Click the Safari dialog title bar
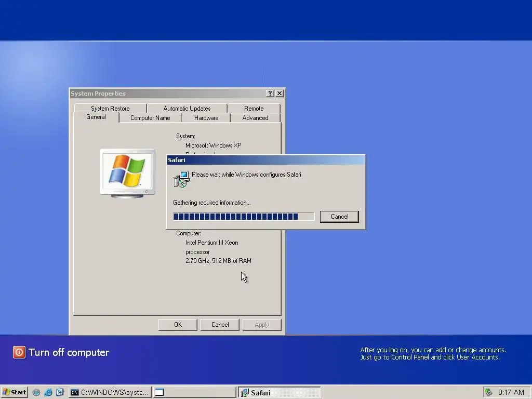532x399 pixels. coord(266,160)
